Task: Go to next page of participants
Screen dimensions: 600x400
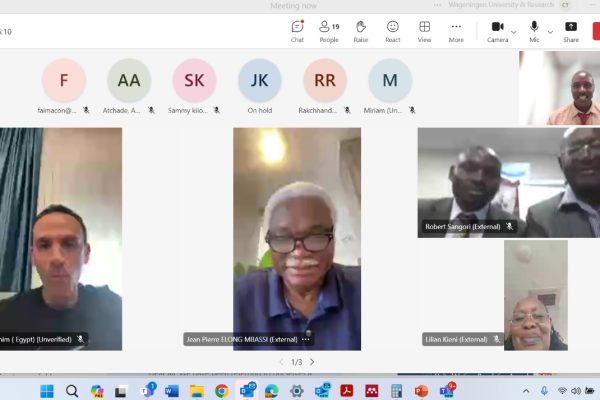Action: (x=312, y=362)
